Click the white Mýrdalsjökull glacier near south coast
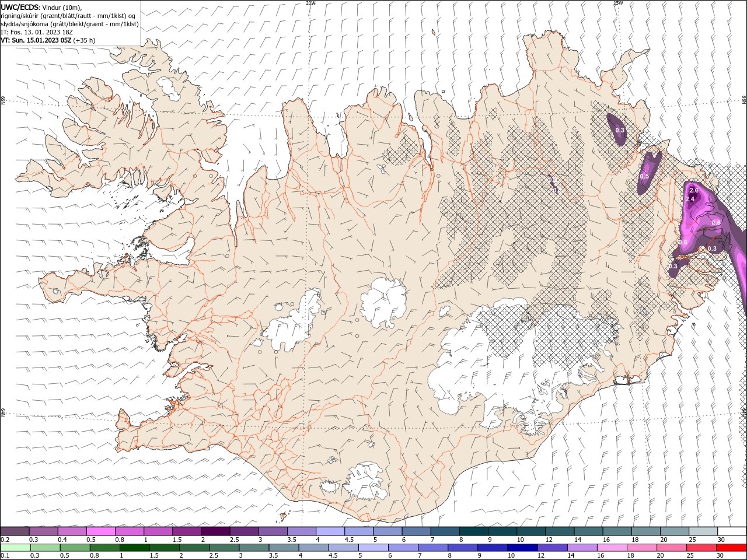 click(366, 481)
